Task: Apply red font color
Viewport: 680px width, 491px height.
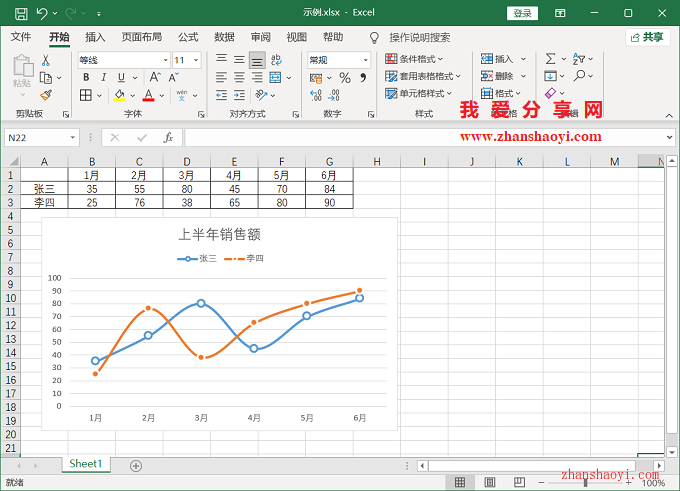Action: 148,95
